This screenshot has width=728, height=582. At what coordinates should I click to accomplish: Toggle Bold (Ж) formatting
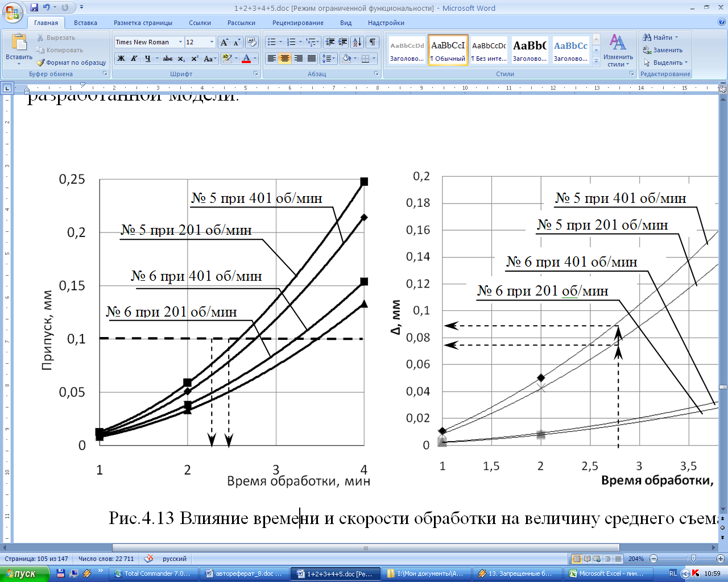[121, 59]
